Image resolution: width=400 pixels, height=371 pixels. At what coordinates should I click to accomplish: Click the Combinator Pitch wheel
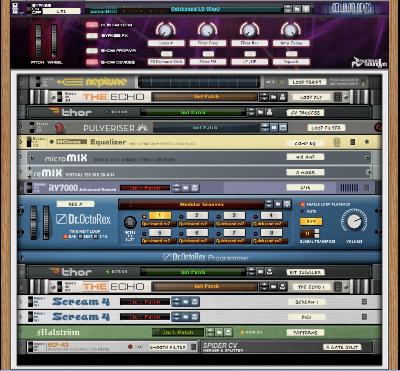pos(39,40)
